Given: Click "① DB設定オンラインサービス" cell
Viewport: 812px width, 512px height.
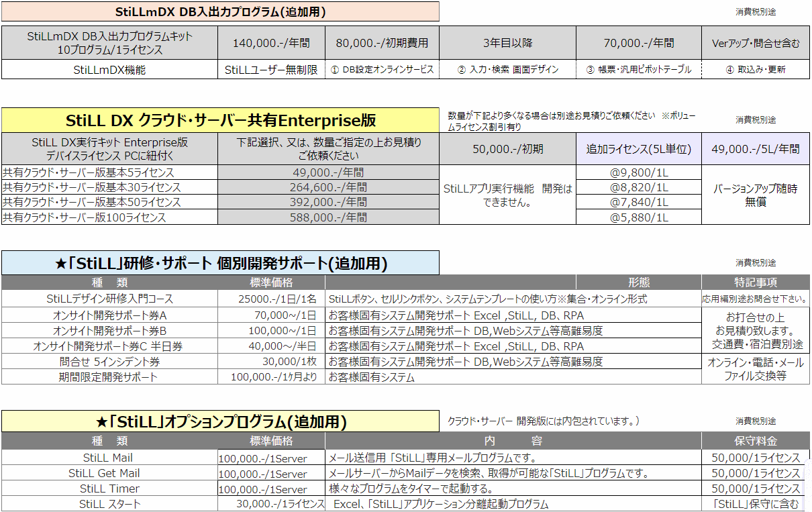Looking at the screenshot, I should [382, 69].
